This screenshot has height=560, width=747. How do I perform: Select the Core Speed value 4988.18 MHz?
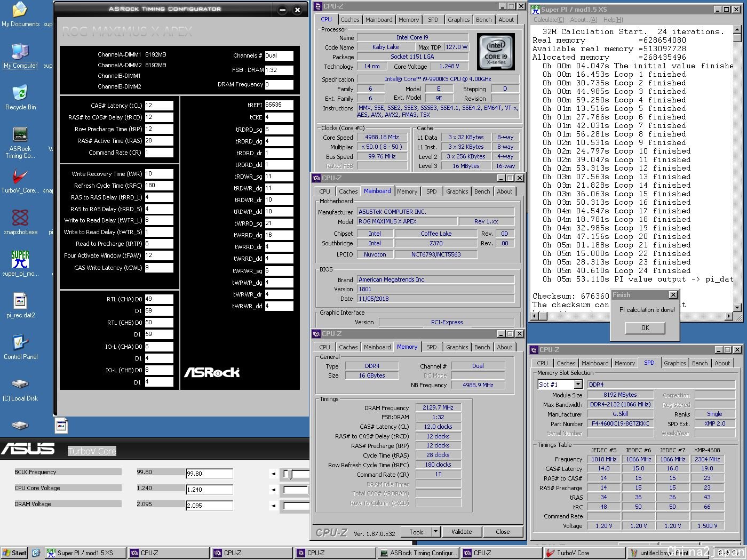[382, 137]
